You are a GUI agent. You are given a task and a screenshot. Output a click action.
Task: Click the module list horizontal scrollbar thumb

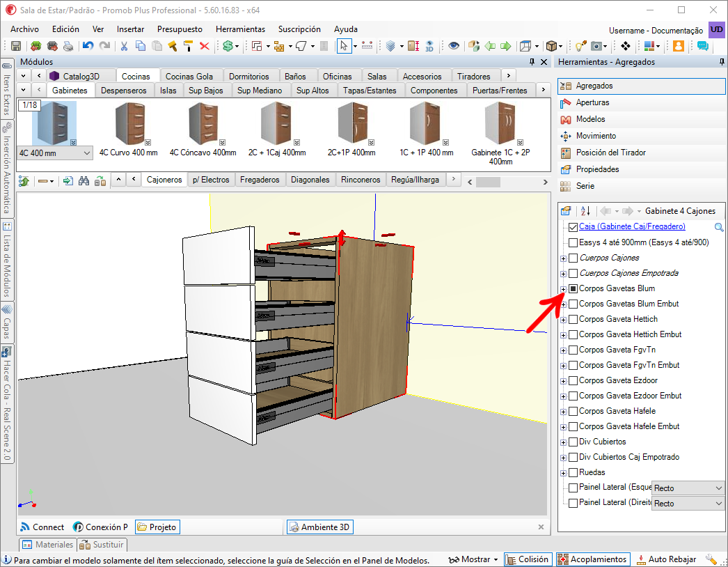point(488,182)
